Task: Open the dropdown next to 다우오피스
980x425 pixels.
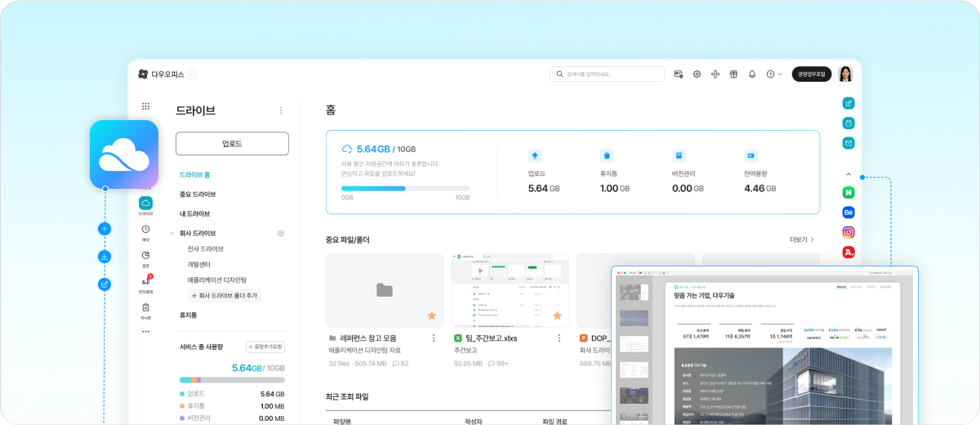Action: pyautogui.click(x=192, y=74)
